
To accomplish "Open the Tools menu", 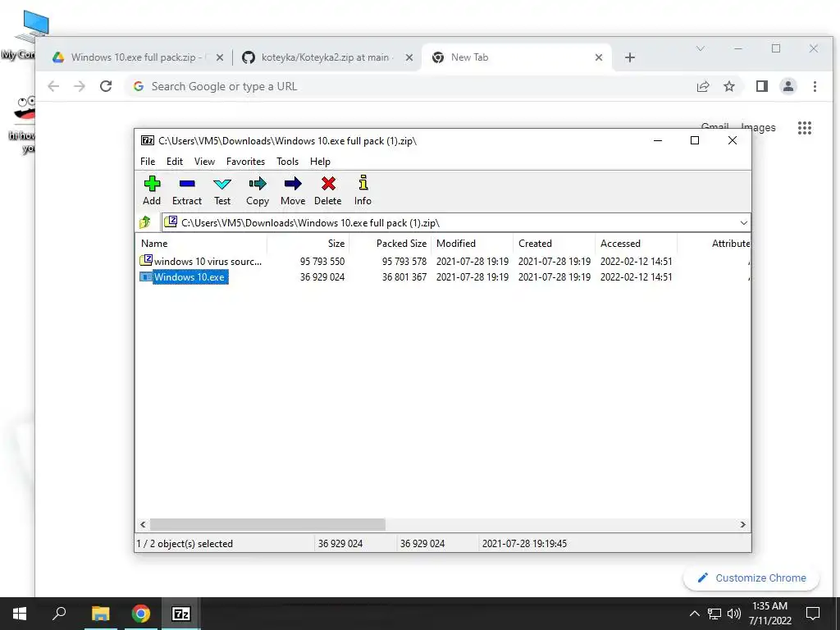I will tap(287, 162).
